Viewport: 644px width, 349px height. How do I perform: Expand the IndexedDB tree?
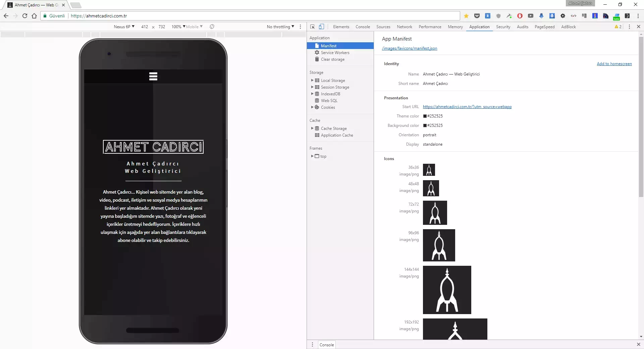pyautogui.click(x=312, y=94)
